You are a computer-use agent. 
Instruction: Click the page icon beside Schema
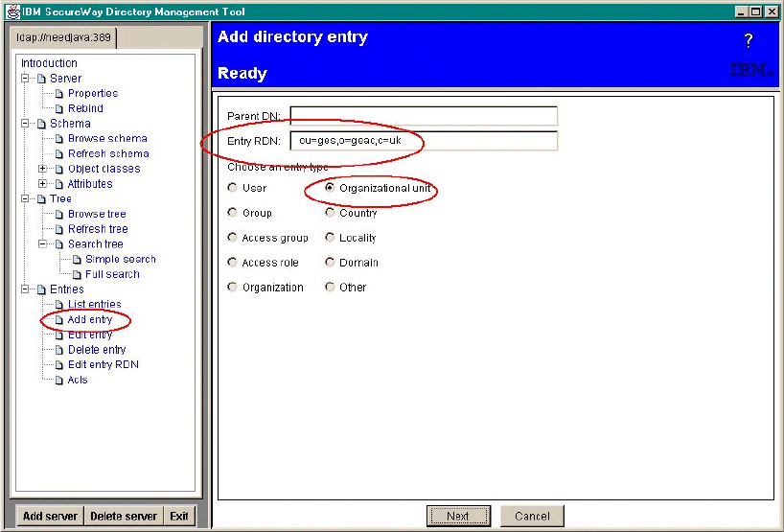(41, 124)
